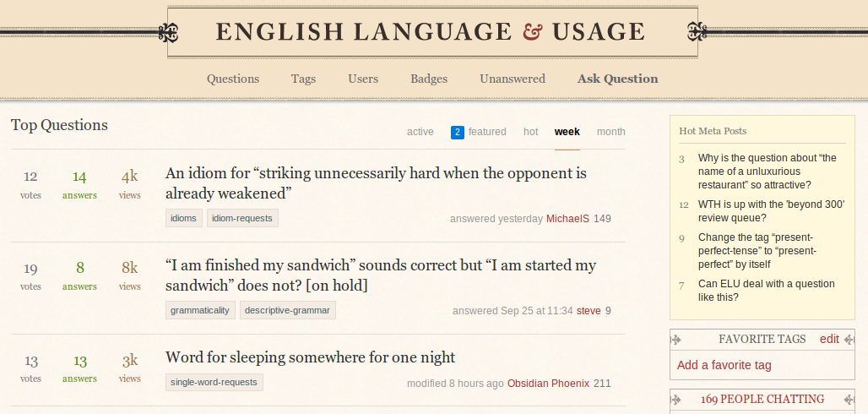Show Unanswered questions
Viewport: 868px width, 414px height.
click(513, 79)
